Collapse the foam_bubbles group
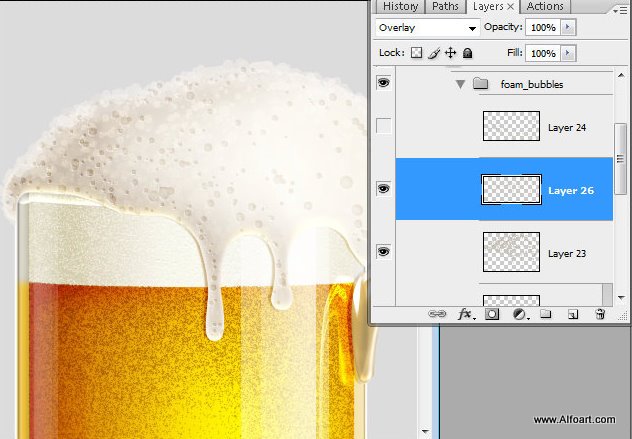 point(460,84)
